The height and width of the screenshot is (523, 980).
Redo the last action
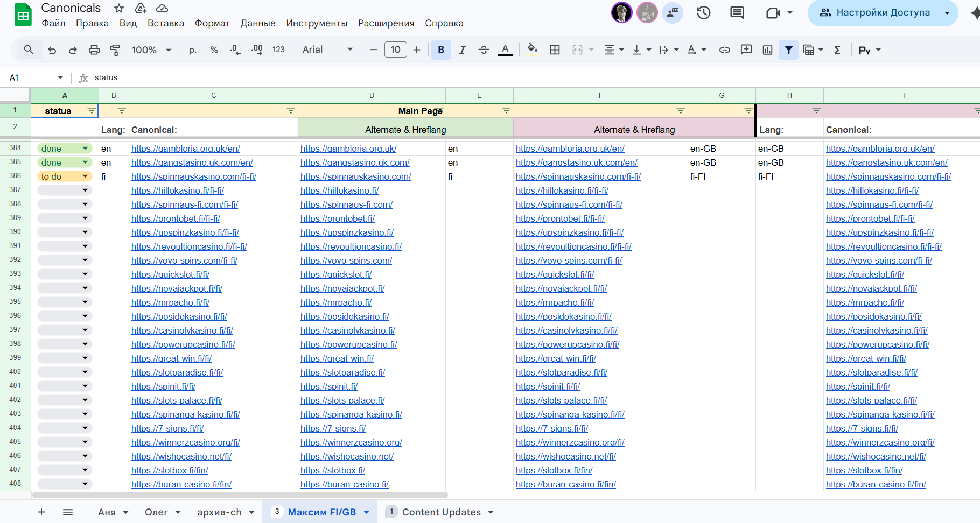pyautogui.click(x=73, y=50)
